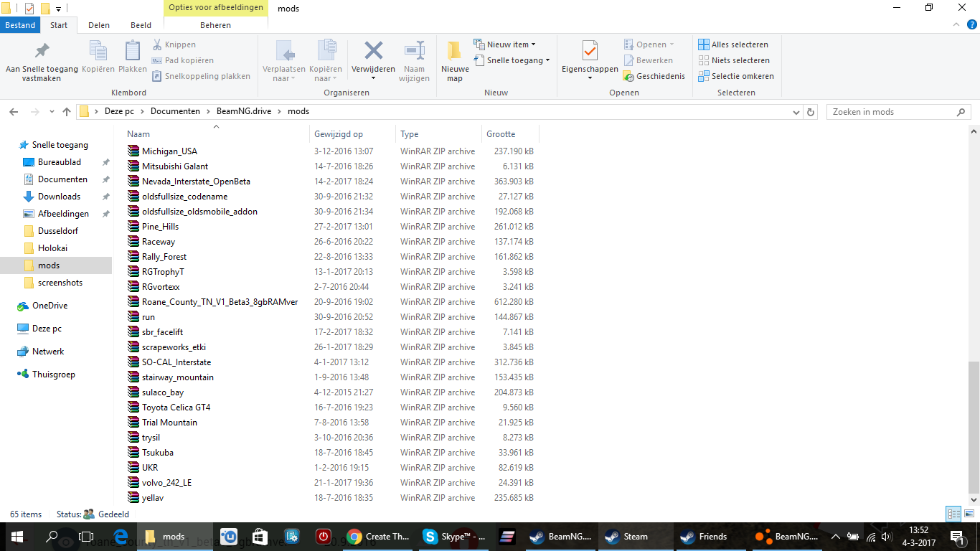Click Alles selecteren
Viewport: 980px width, 551px height.
[x=733, y=44]
